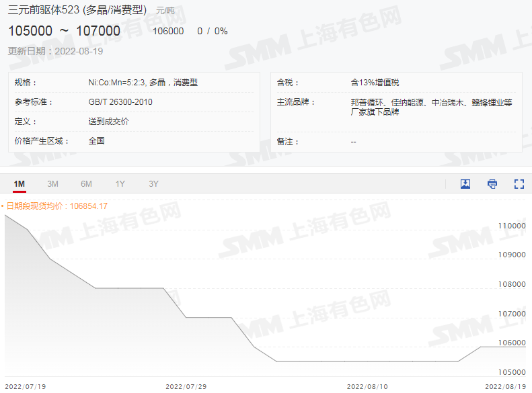Click the 三元前驱体523 product title
This screenshot has width=532, height=393.
77,10
